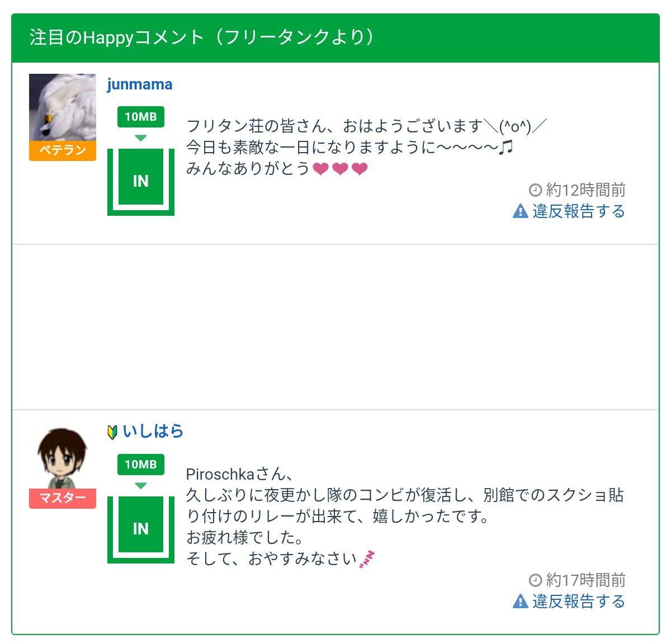Viewport: 671px width, 644px height.
Task: Click the red マスター rank badge
Action: click(62, 498)
